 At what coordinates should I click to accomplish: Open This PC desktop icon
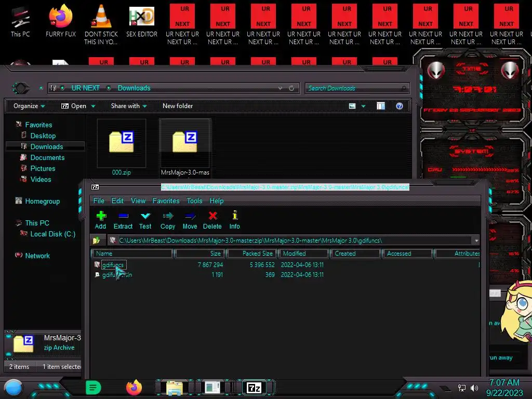coord(20,21)
